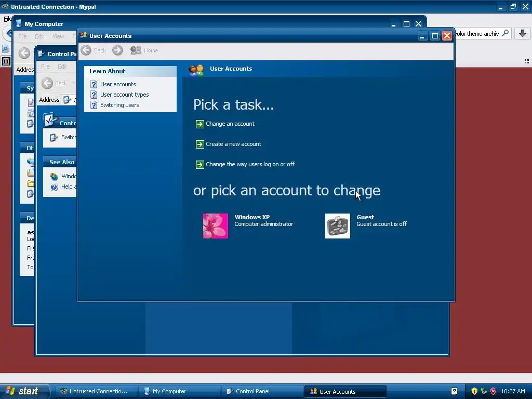
Task: Open the User accounts help topic
Action: pyautogui.click(x=118, y=84)
